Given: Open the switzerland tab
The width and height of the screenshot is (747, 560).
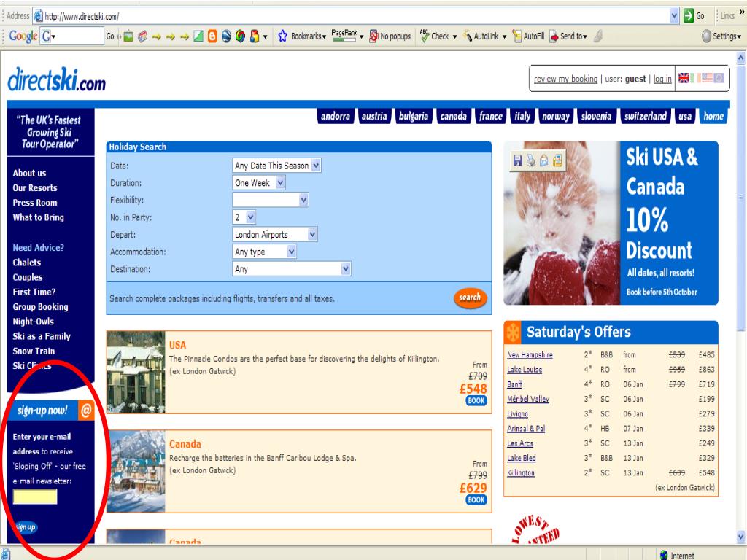Looking at the screenshot, I should tap(646, 116).
